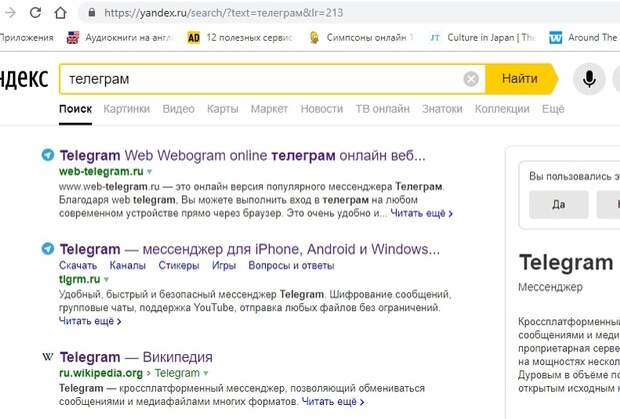This screenshot has height=419, width=620.
Task: Open the Скачать sitelink
Action: (78, 266)
